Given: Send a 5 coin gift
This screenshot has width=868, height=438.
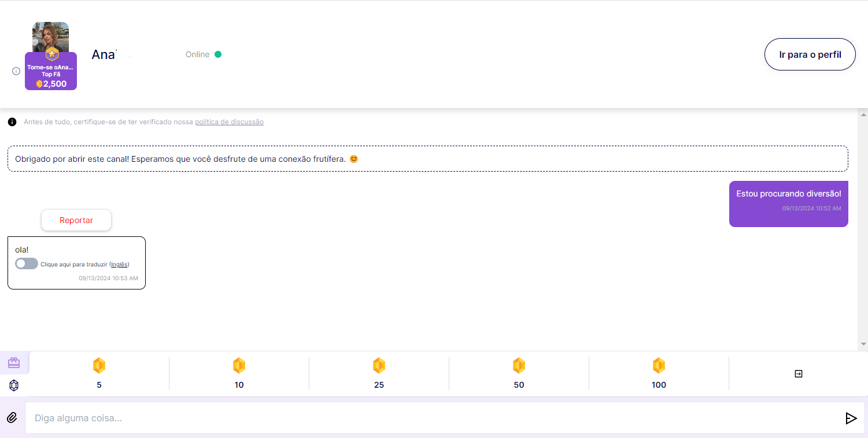Looking at the screenshot, I should point(99,373).
